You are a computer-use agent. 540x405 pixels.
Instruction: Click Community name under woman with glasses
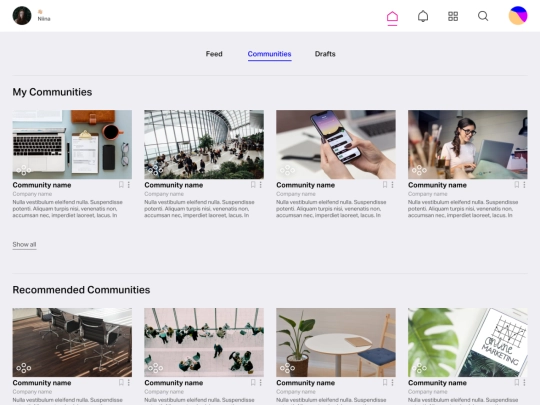[437, 185]
